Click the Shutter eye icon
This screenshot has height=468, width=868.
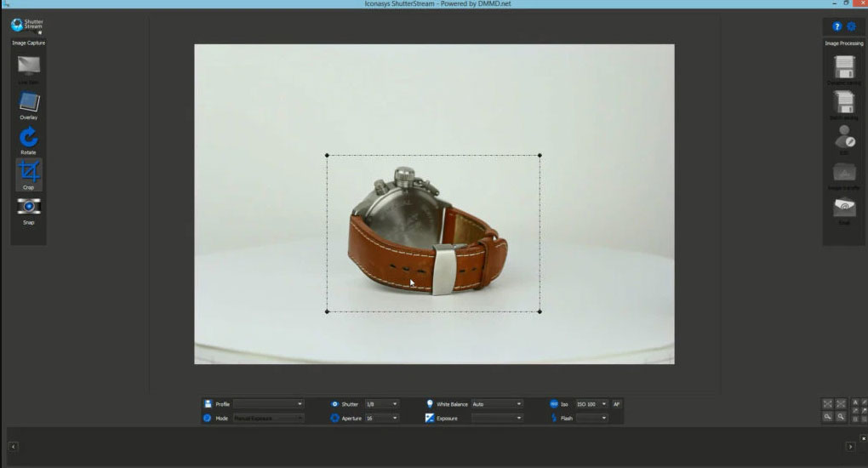point(334,403)
